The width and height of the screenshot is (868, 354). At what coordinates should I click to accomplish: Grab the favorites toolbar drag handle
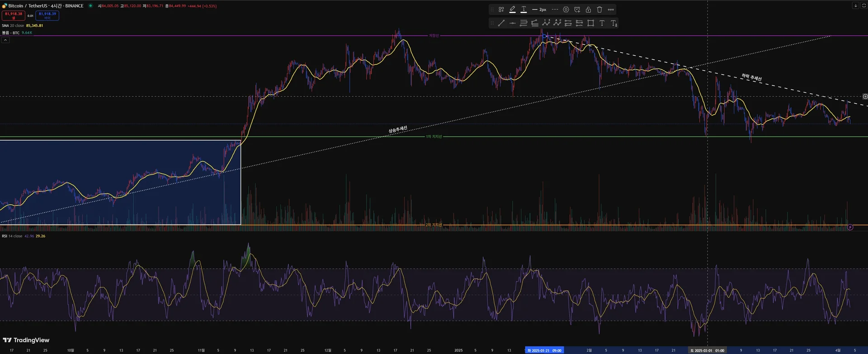click(492, 23)
